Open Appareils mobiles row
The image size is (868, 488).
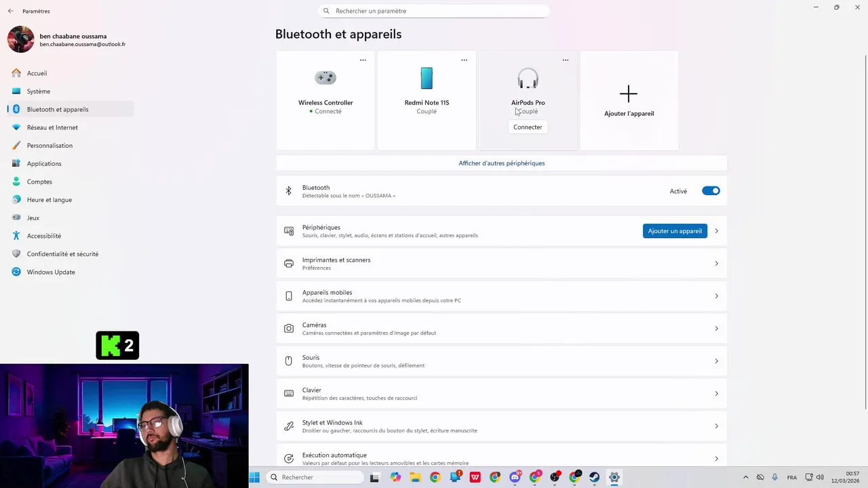point(501,296)
